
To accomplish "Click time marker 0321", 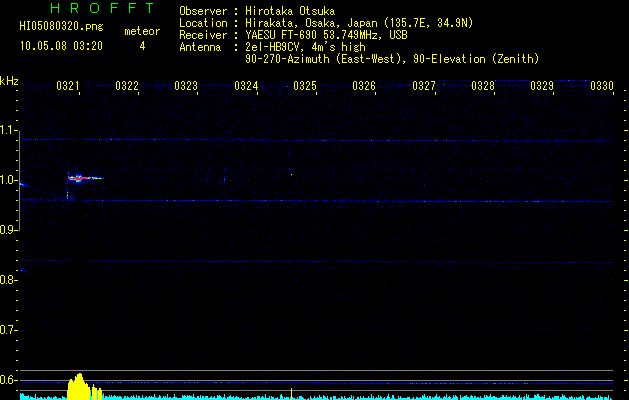I will (x=67, y=86).
